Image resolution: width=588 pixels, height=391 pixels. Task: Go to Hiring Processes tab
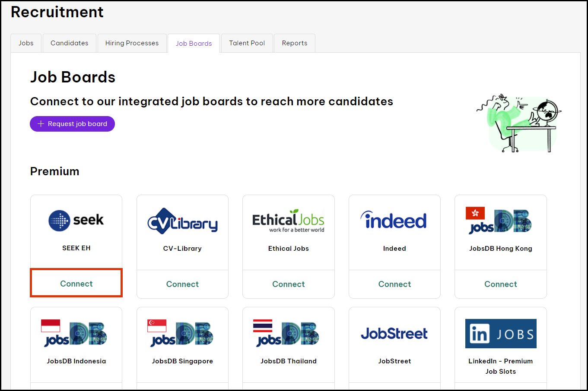click(132, 43)
